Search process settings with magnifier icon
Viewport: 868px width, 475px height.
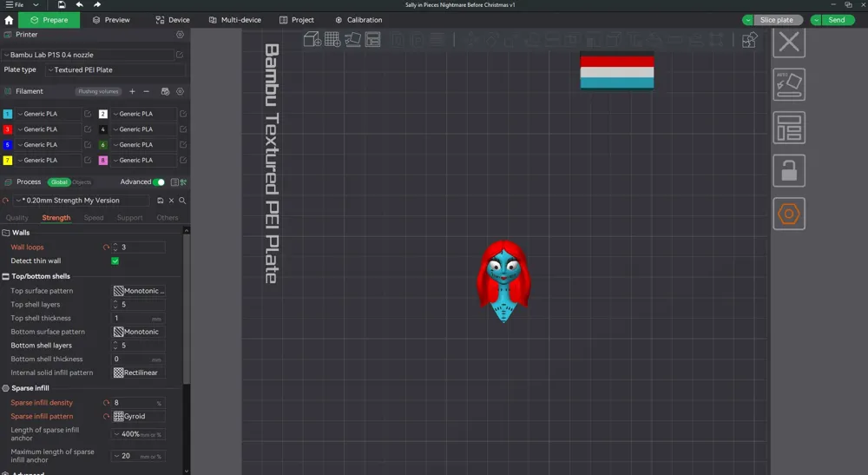click(x=182, y=201)
